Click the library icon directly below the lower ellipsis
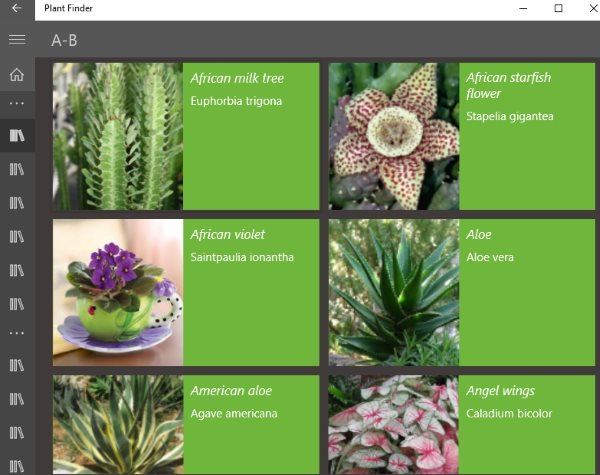The height and width of the screenshot is (475, 600). [x=17, y=366]
